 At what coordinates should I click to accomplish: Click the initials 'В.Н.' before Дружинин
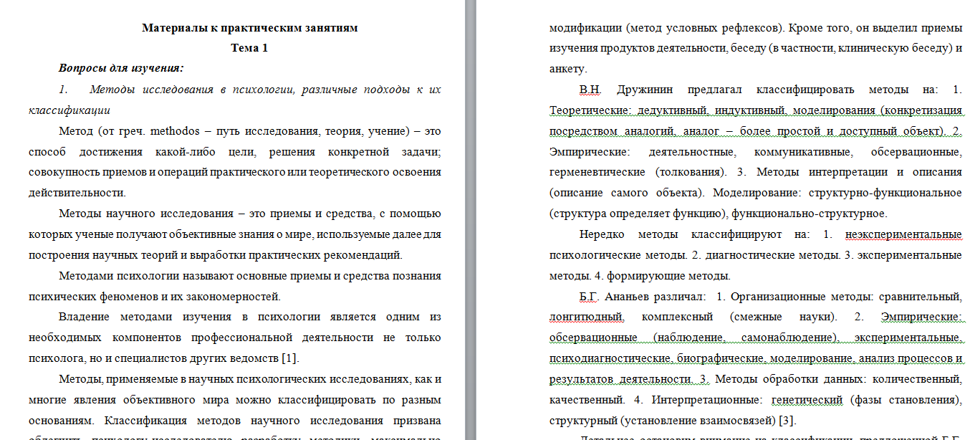(x=592, y=90)
